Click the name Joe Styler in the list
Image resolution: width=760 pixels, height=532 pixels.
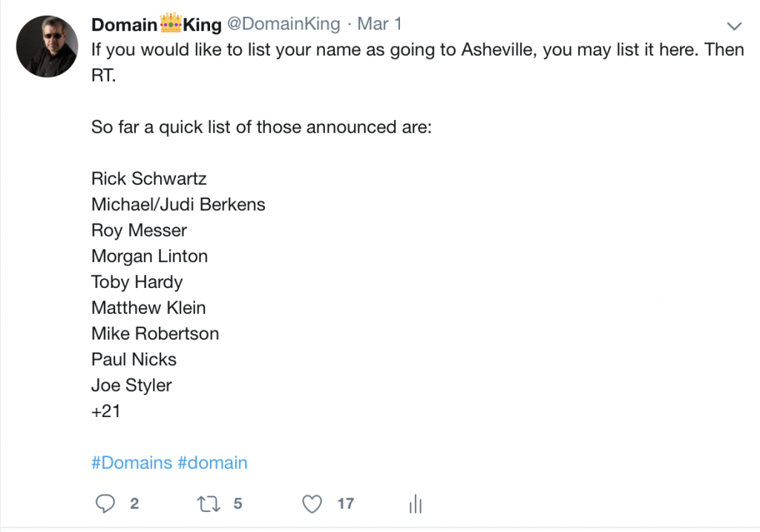click(x=131, y=386)
